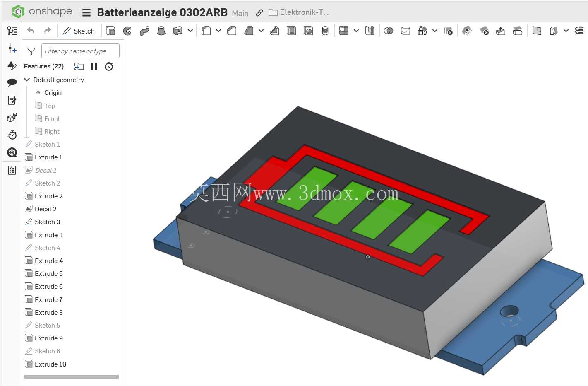Select the Shell tool

coord(291,31)
